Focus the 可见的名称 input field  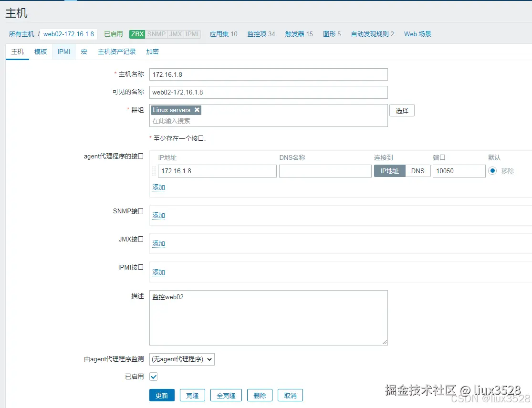coord(268,92)
